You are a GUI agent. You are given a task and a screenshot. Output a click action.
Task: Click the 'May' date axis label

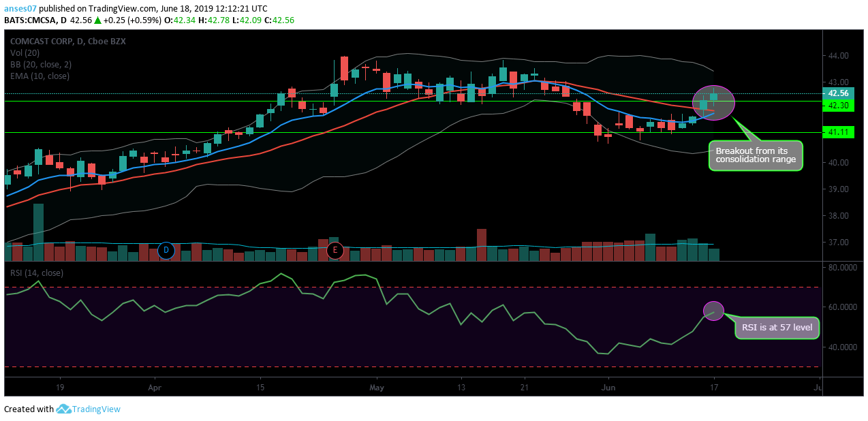(x=377, y=388)
